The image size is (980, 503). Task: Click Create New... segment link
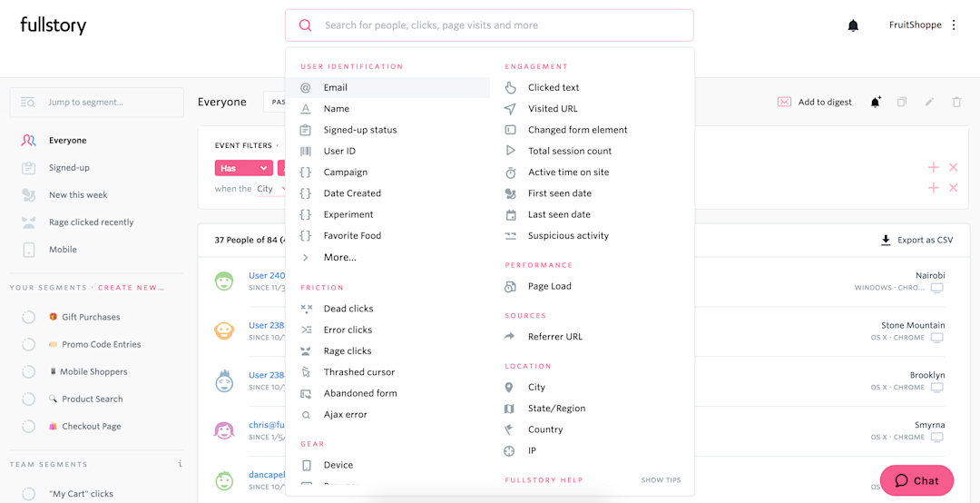pyautogui.click(x=132, y=288)
